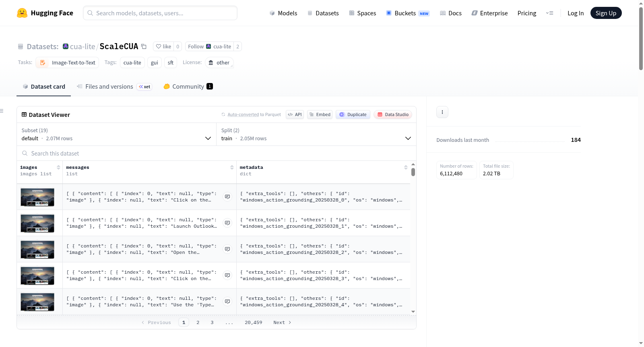Open image thumbnail in windows_action_grounding_20250328_3 row
644x347 pixels.
[37, 276]
